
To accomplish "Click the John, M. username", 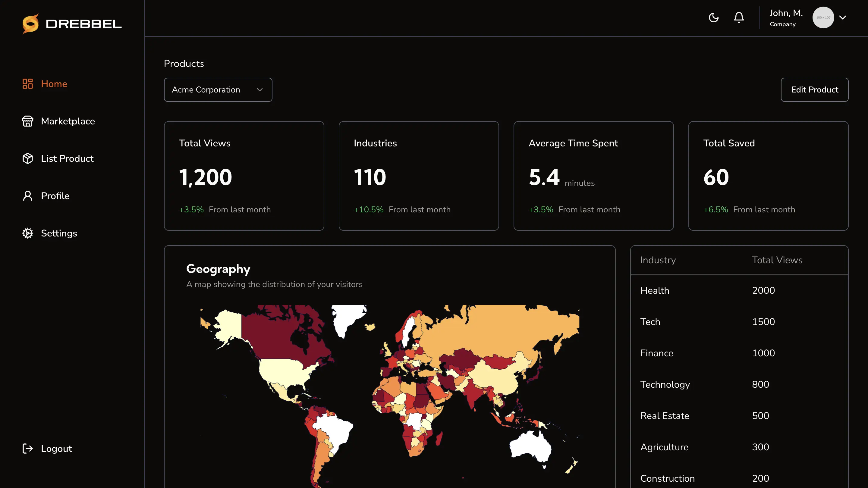I will coord(786,13).
